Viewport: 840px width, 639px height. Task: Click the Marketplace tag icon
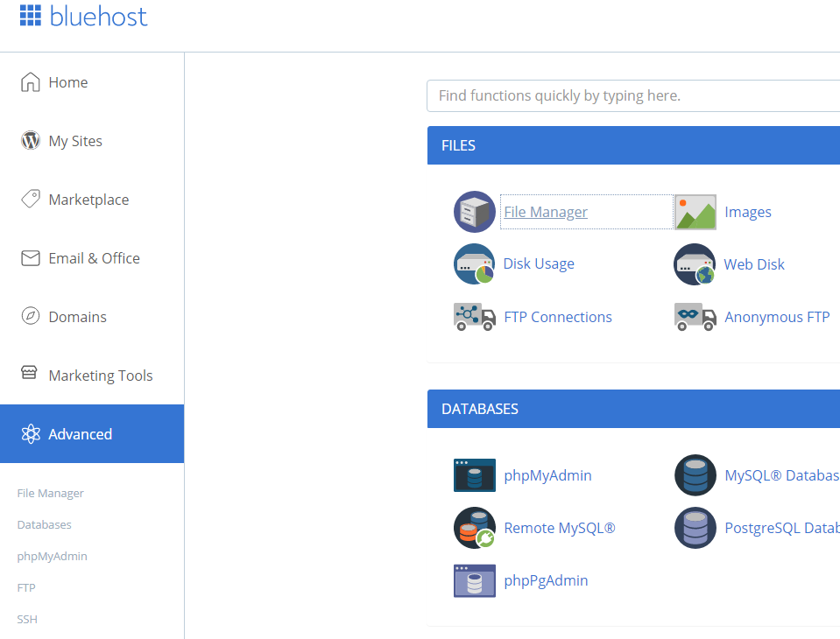tap(31, 199)
